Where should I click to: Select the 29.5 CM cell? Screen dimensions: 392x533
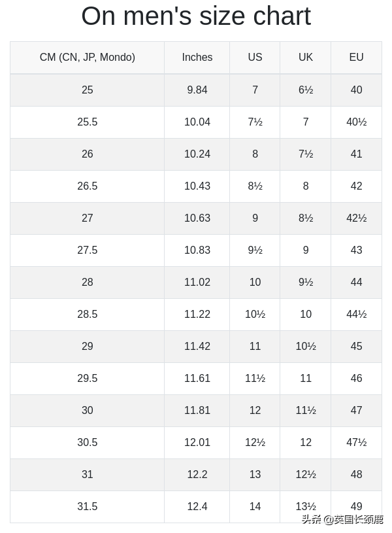click(x=88, y=379)
